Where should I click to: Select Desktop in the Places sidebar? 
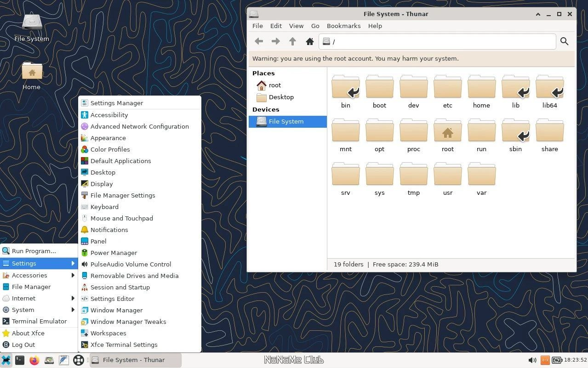pyautogui.click(x=288, y=97)
